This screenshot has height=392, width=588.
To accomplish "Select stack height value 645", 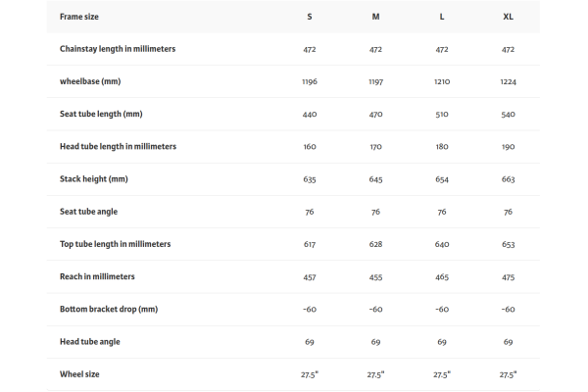I will click(375, 179).
